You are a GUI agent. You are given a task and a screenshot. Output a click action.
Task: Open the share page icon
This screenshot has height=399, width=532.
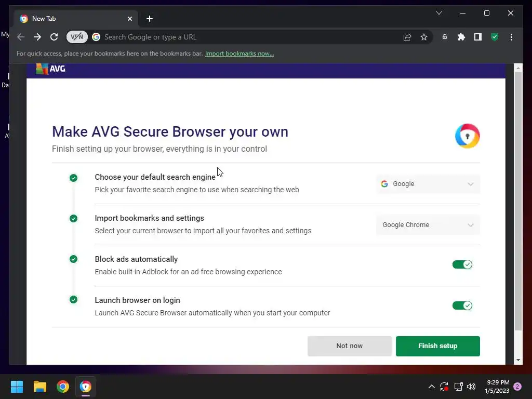click(407, 37)
